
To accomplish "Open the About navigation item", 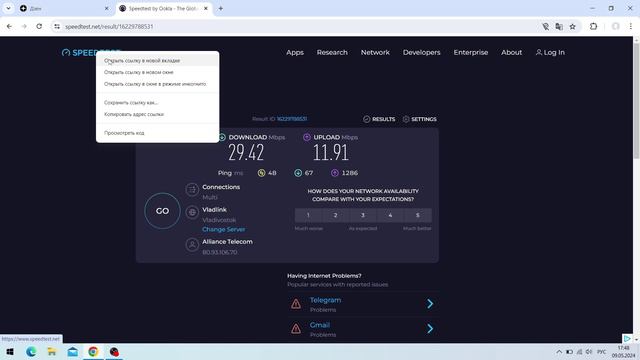I will coord(511,52).
